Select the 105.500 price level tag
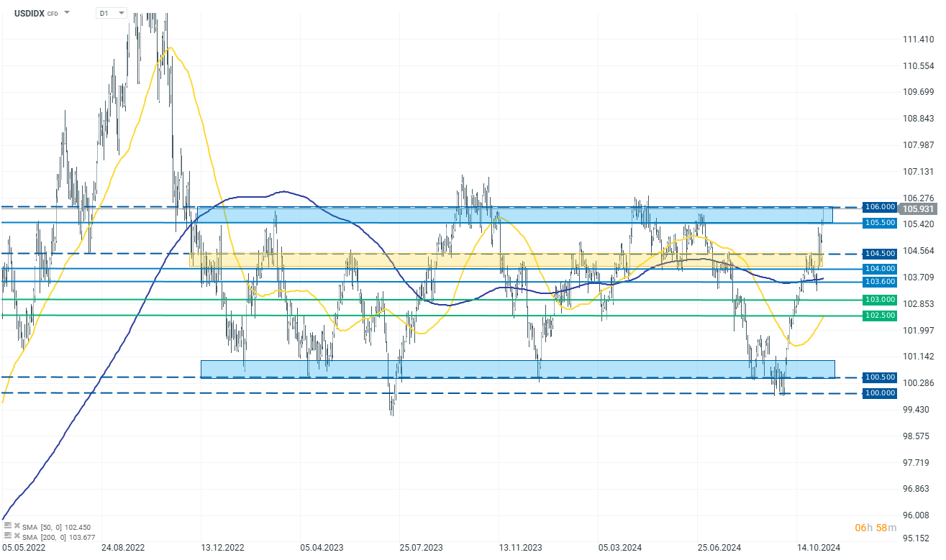Screen dimensions: 946x560 tap(881, 223)
